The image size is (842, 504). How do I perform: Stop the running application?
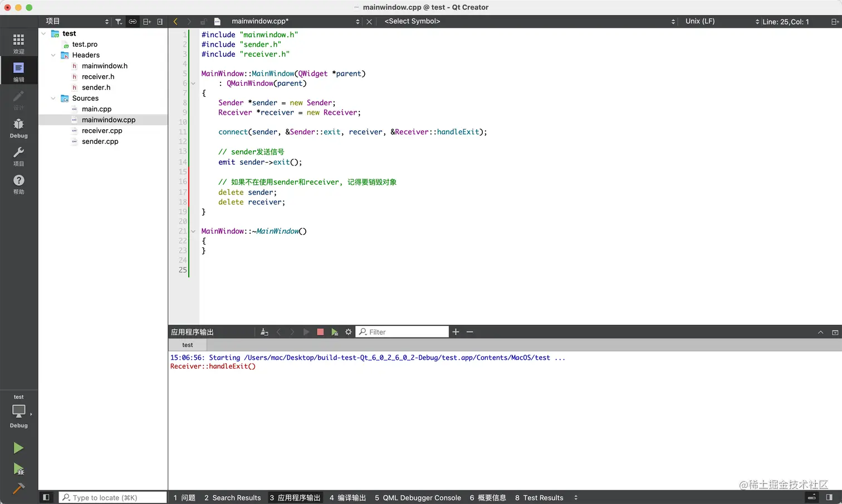320,332
